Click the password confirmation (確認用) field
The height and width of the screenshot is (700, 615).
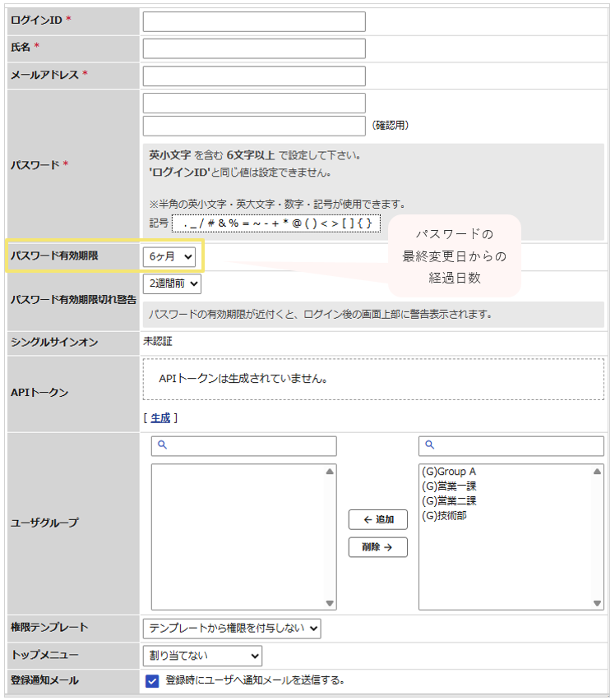click(x=254, y=126)
